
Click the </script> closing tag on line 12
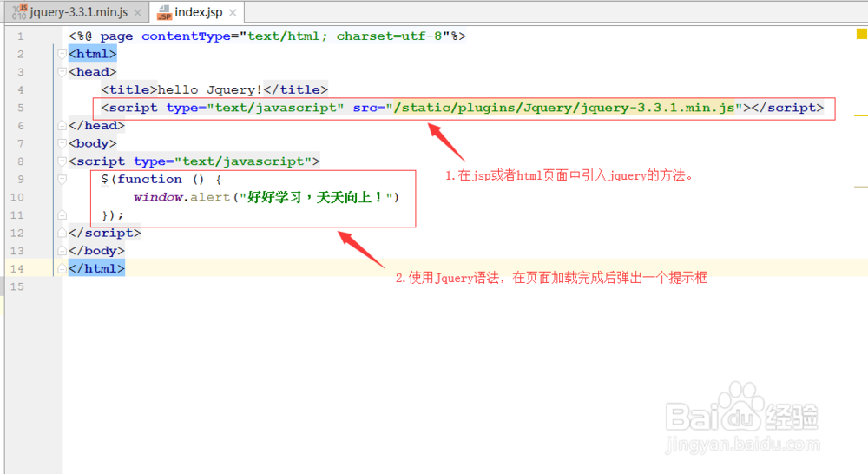[x=105, y=233]
